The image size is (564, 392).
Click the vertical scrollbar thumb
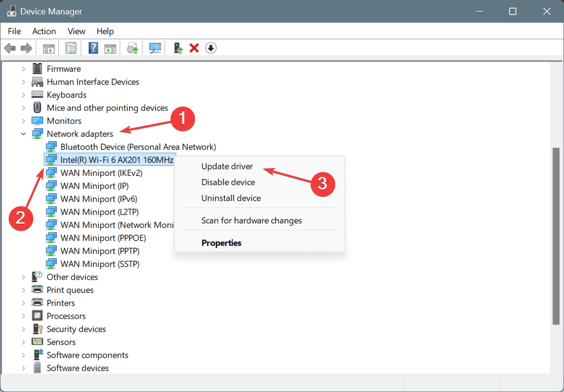(x=556, y=236)
